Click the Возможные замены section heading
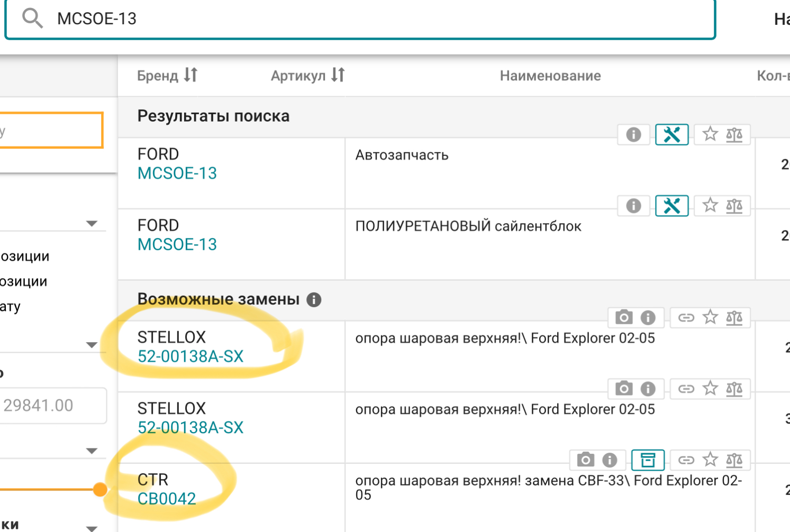Image resolution: width=790 pixels, height=532 pixels. 219,299
